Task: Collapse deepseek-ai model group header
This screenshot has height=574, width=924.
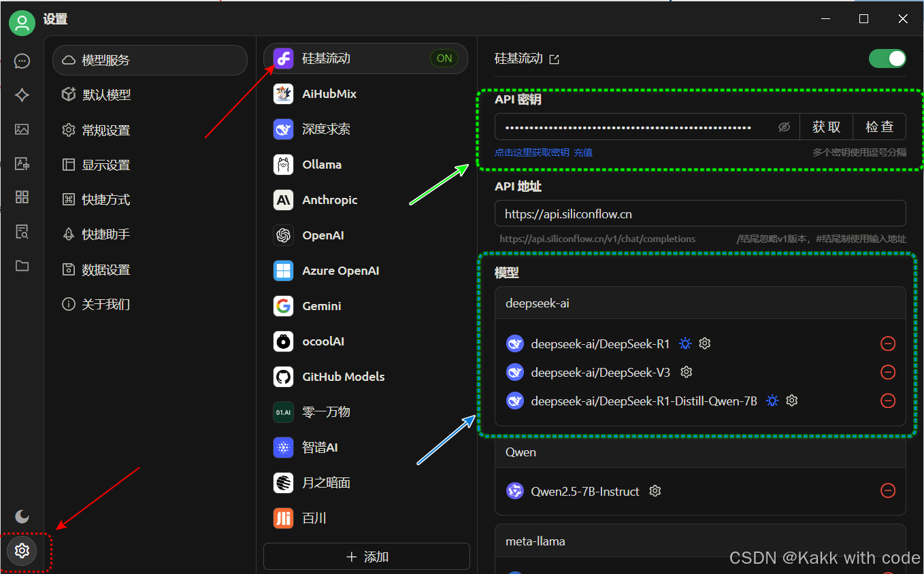Action: pyautogui.click(x=700, y=303)
